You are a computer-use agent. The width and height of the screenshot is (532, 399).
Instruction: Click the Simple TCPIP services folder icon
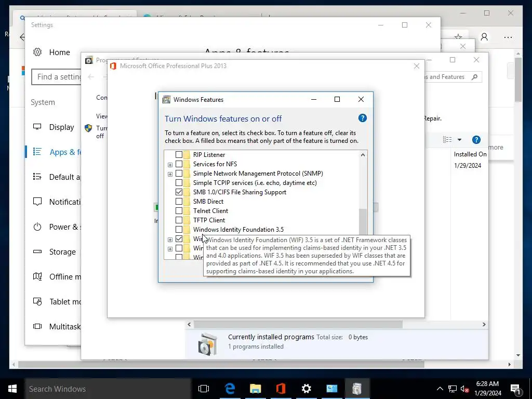187,183
